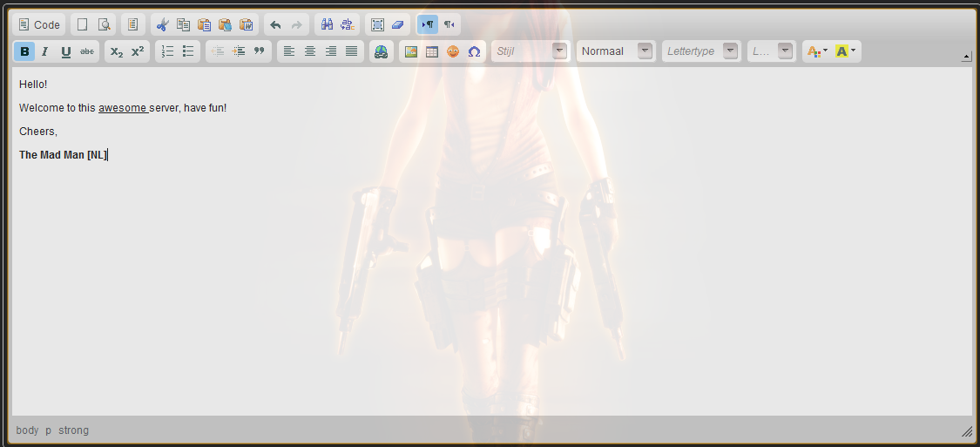The image size is (980, 447).
Task: Insert an image
Action: point(410,51)
